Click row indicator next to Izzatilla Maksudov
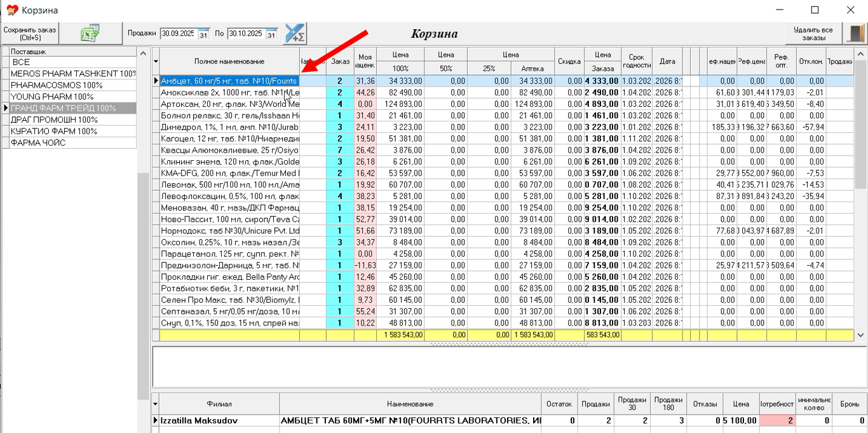This screenshot has height=433, width=868. coord(156,421)
